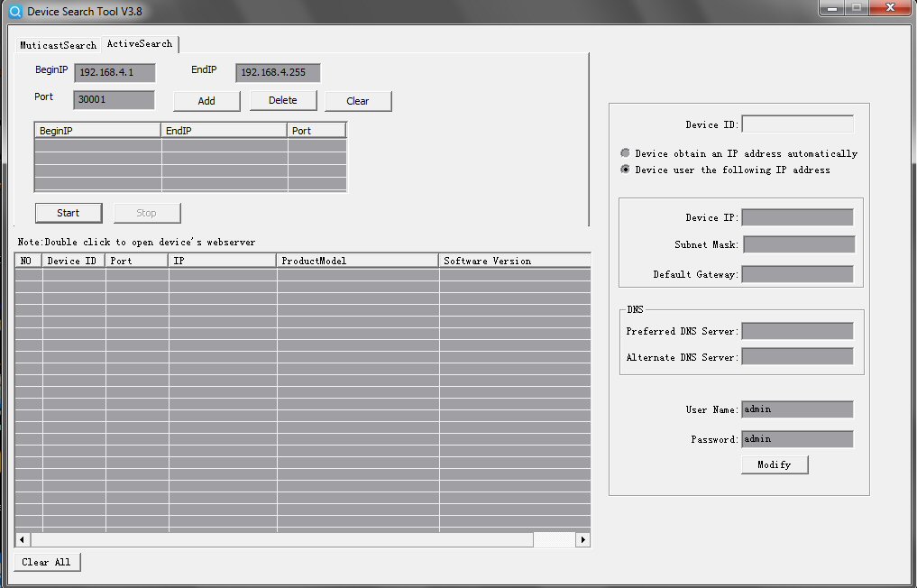Click the left arrow of horizontal scrollbar
Screen dimensions: 917x588
click(x=23, y=539)
